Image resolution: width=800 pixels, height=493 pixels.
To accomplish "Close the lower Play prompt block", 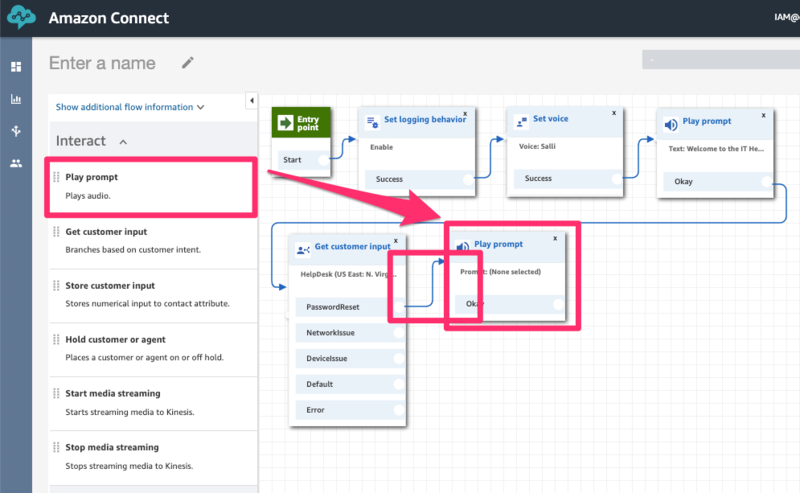I will (x=556, y=238).
